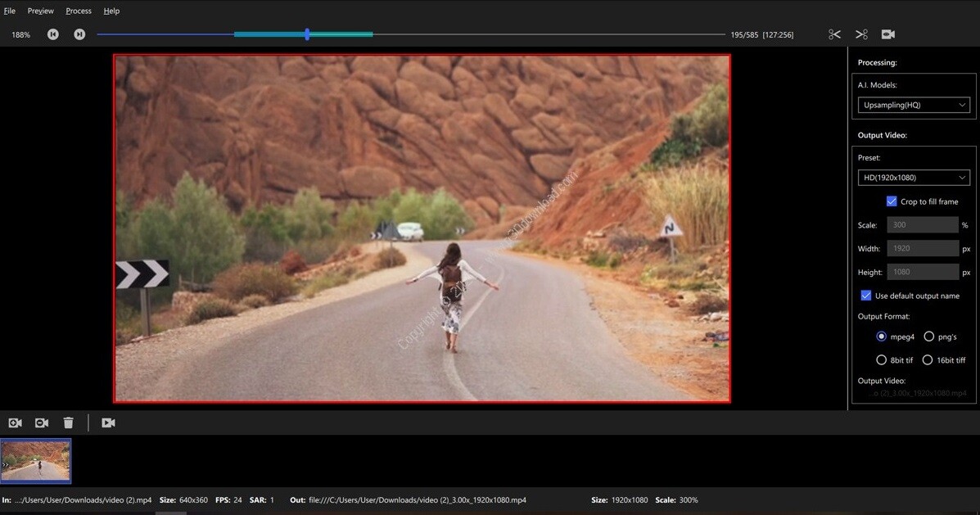Click the Scale 300% status entry
The width and height of the screenshot is (980, 515).
676,500
